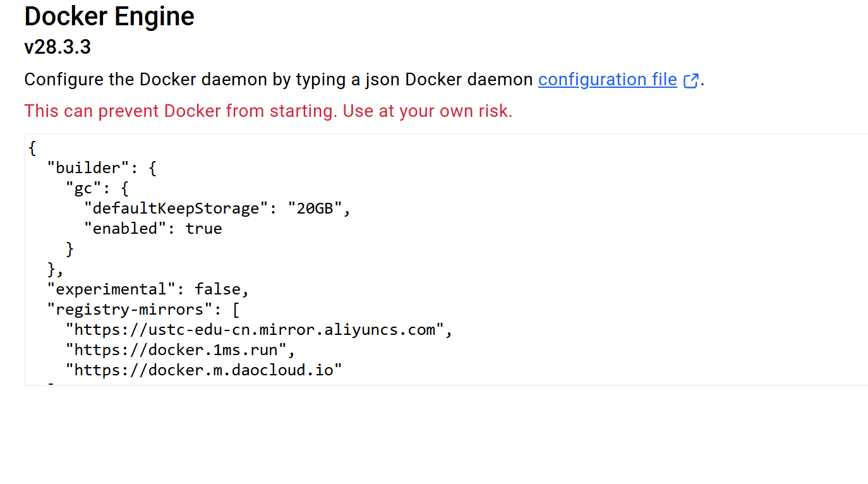
Task: Click the closing brace of the gc block
Action: tap(69, 248)
